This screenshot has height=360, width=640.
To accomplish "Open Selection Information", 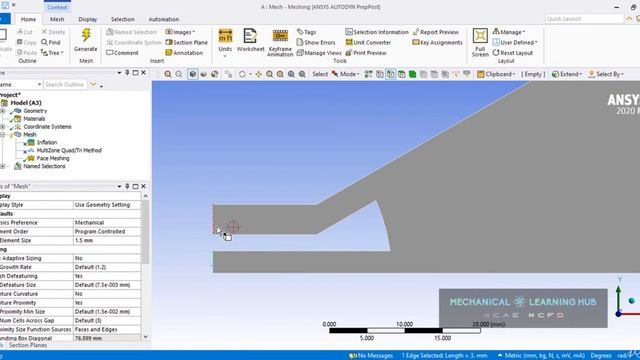I will click(x=377, y=32).
